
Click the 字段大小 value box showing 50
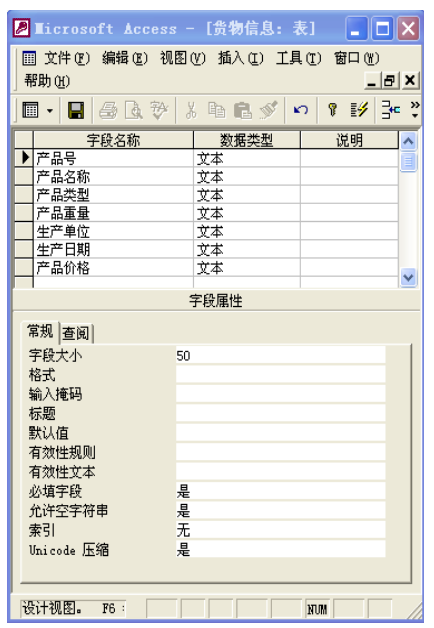tap(281, 355)
